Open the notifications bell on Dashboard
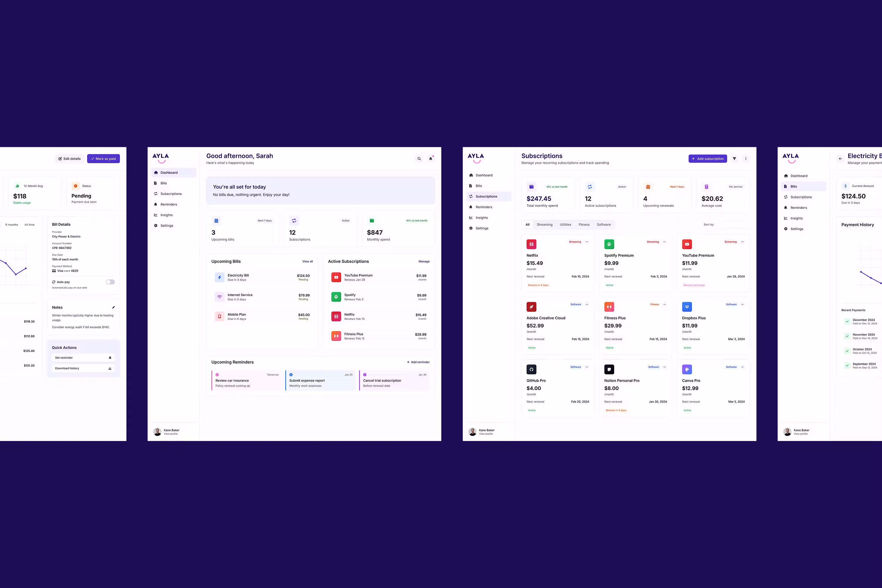Image resolution: width=882 pixels, height=588 pixels. (430, 159)
